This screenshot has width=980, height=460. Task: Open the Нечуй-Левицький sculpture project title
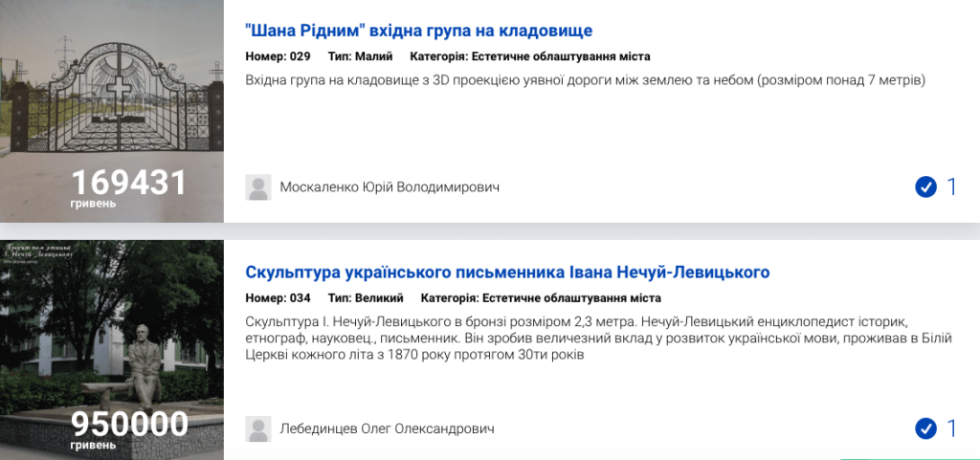(x=507, y=273)
